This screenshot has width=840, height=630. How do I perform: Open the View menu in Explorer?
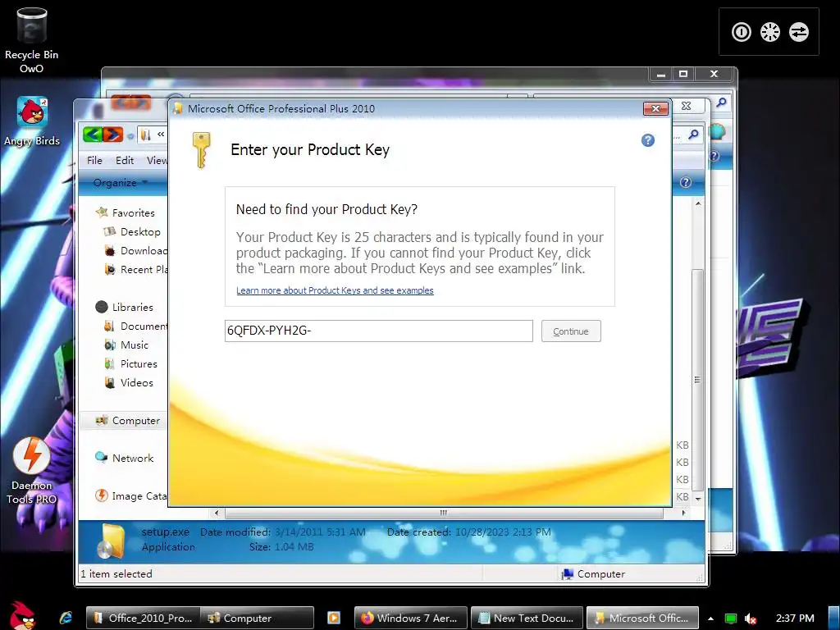coord(157,160)
